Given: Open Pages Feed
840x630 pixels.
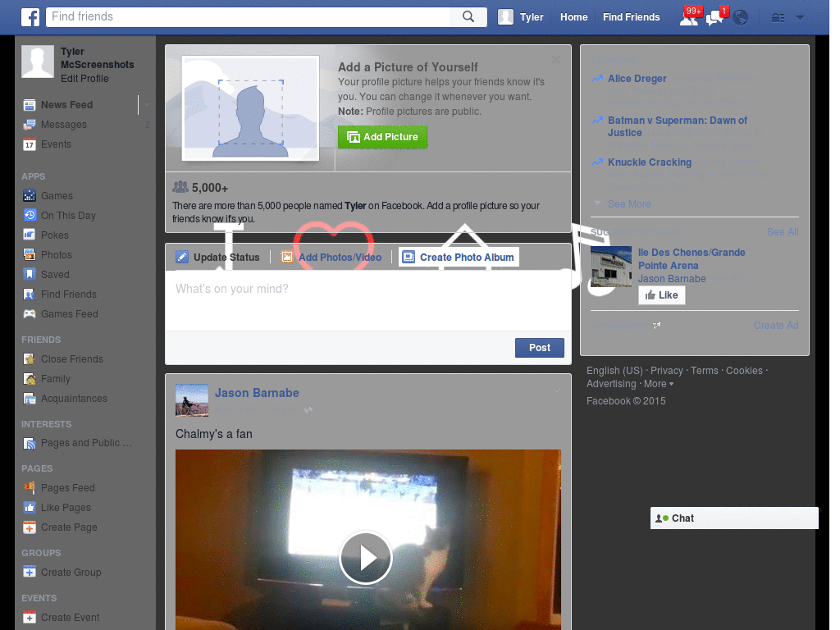Looking at the screenshot, I should pyautogui.click(x=67, y=488).
